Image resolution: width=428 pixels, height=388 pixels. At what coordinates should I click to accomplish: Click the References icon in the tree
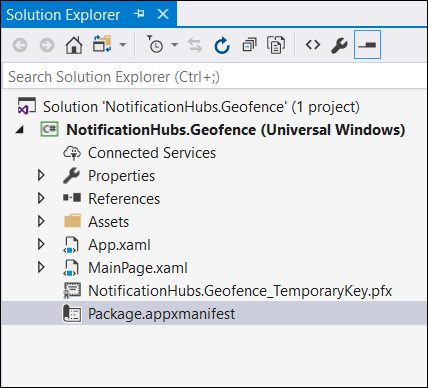72,198
